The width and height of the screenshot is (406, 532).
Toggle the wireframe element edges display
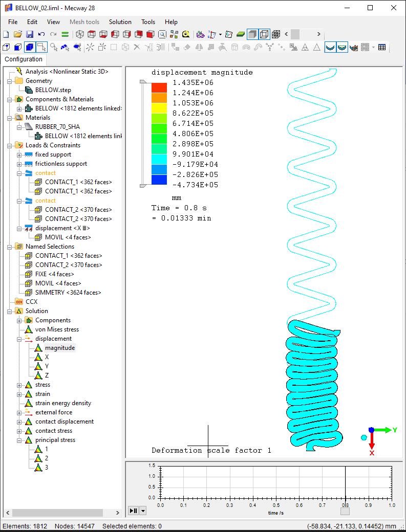tap(264, 34)
